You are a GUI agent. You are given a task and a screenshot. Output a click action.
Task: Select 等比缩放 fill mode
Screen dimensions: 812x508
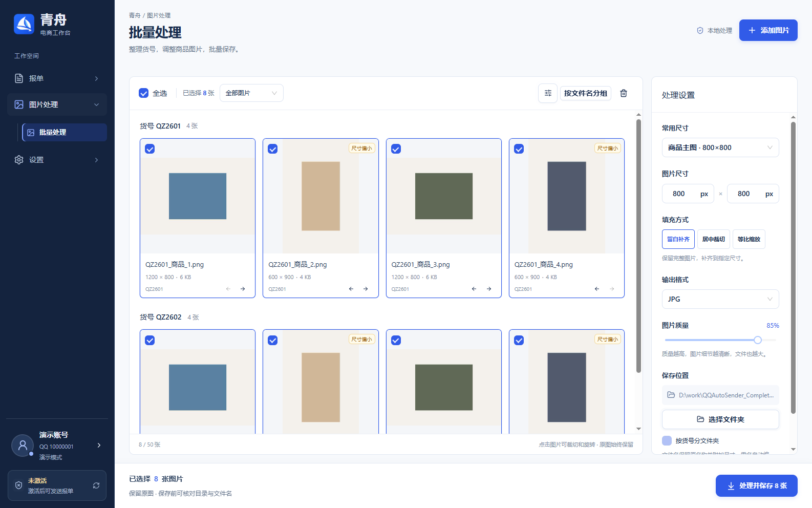tap(749, 239)
